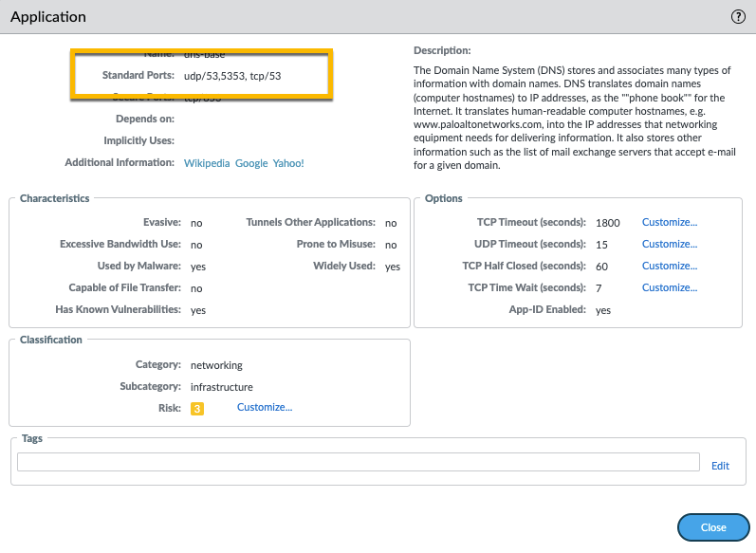Click the Characteristics section heading
Viewport: 756px width, 553px height.
(x=54, y=198)
